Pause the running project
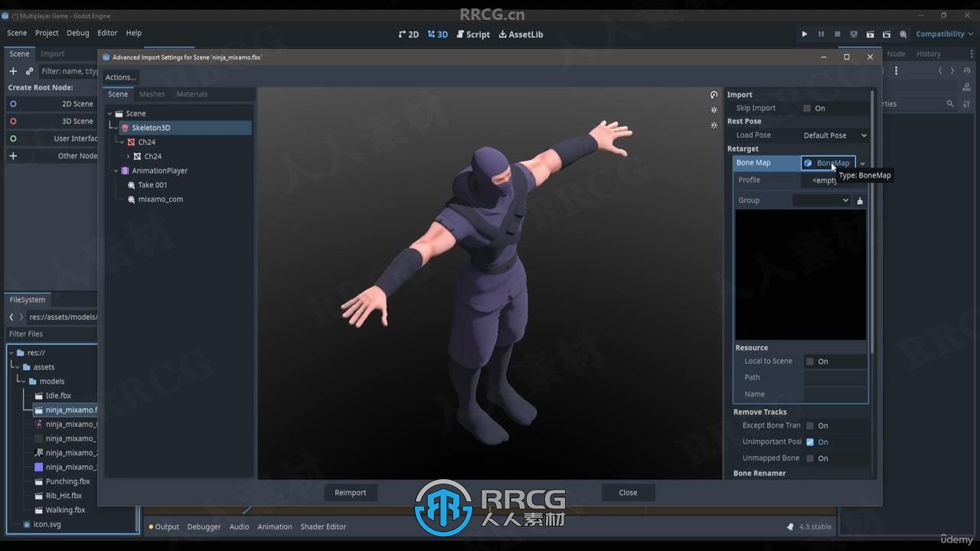The image size is (980, 551). tap(821, 34)
